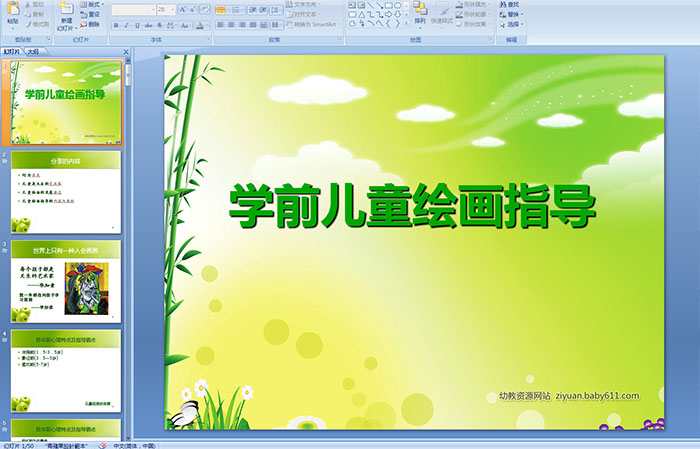Screen dimensions: 700x449
Task: Click the Cut (剪切) scissors button
Action: (x=35, y=4)
